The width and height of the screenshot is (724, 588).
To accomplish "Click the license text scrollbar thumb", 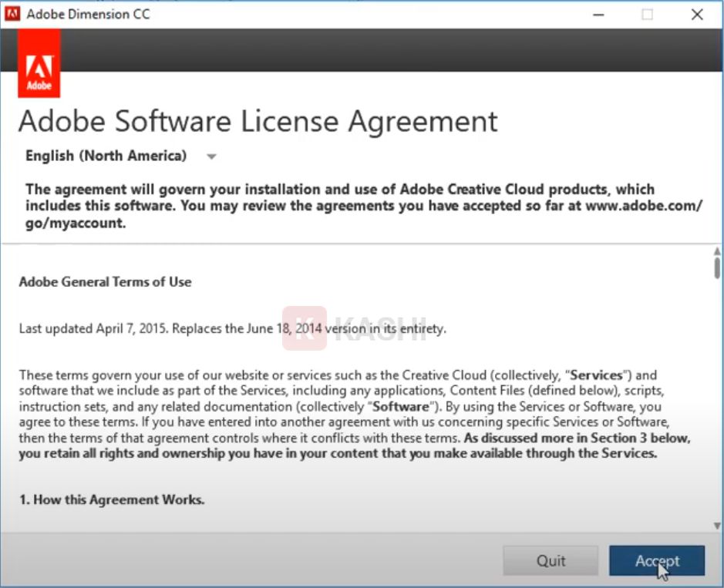I will pyautogui.click(x=717, y=268).
